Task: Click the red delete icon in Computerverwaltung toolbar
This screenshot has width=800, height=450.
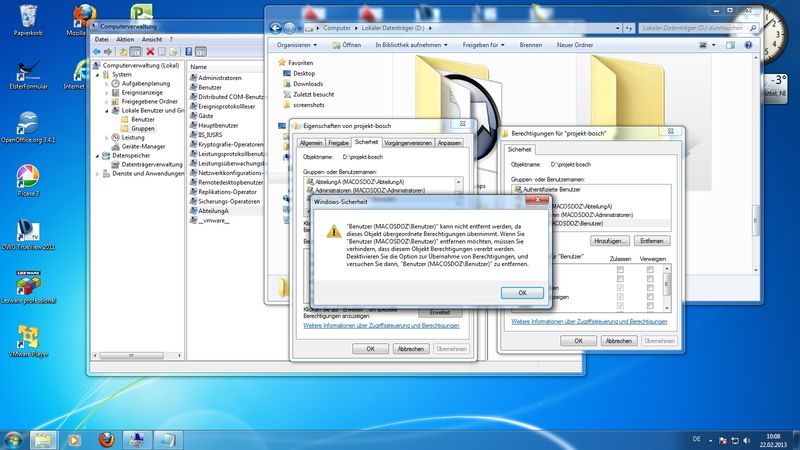Action: tap(150, 51)
